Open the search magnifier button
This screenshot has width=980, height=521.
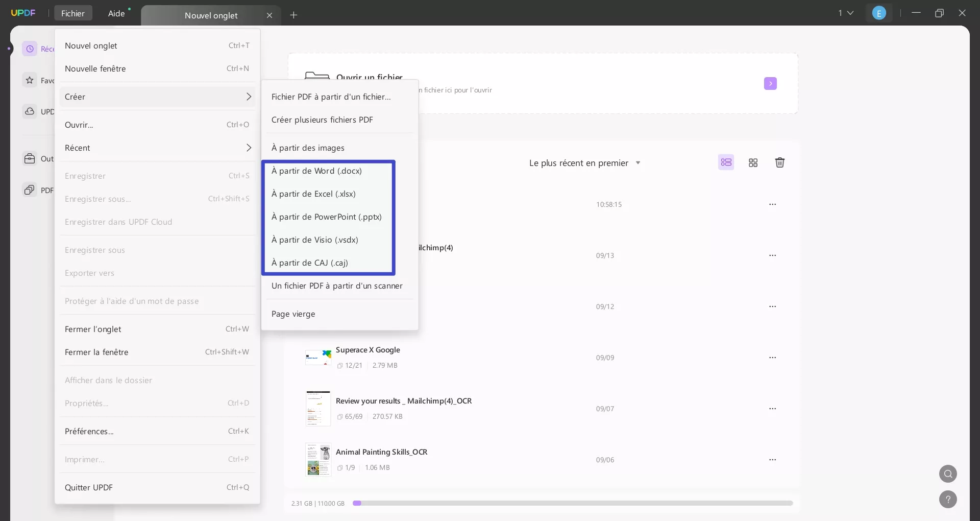948,473
